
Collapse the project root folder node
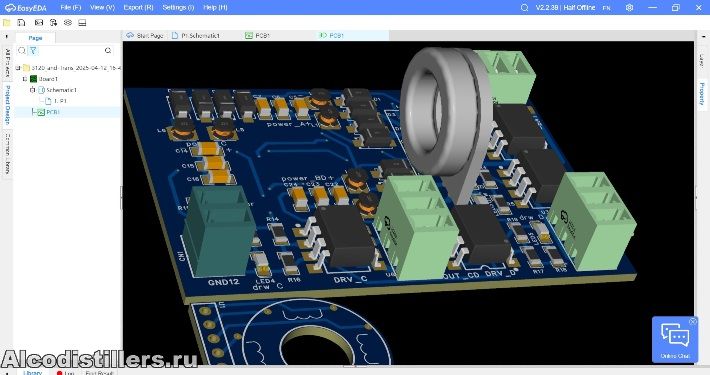[18, 68]
